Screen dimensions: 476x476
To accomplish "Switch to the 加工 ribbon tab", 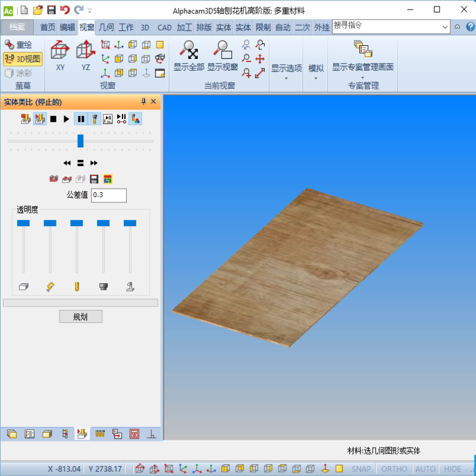I will click(x=184, y=27).
